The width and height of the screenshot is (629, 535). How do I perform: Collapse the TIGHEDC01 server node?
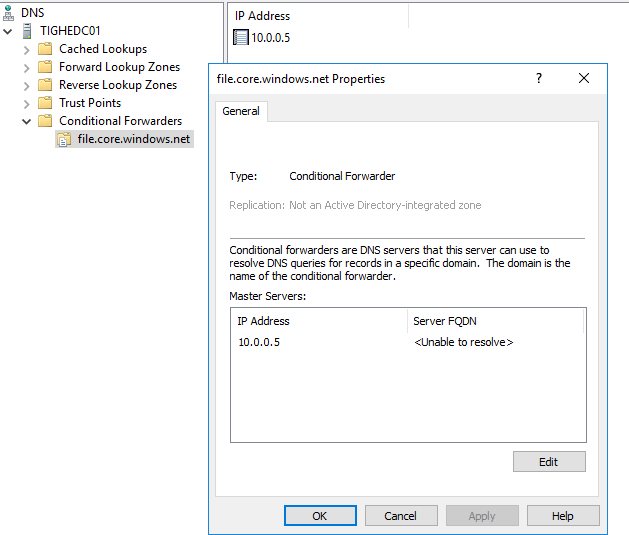pyautogui.click(x=9, y=31)
